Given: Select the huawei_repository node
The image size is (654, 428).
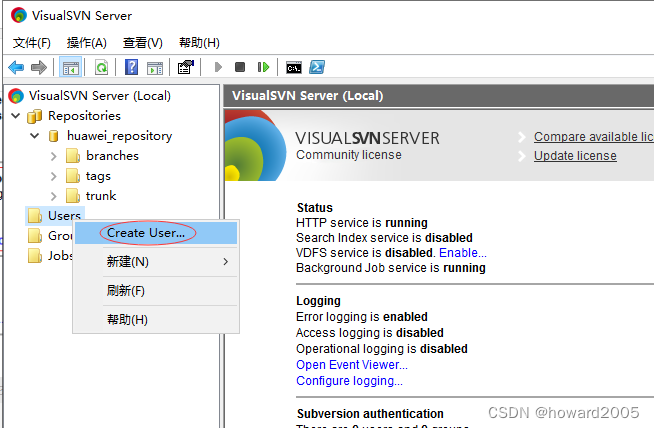Looking at the screenshot, I should pyautogui.click(x=119, y=136).
